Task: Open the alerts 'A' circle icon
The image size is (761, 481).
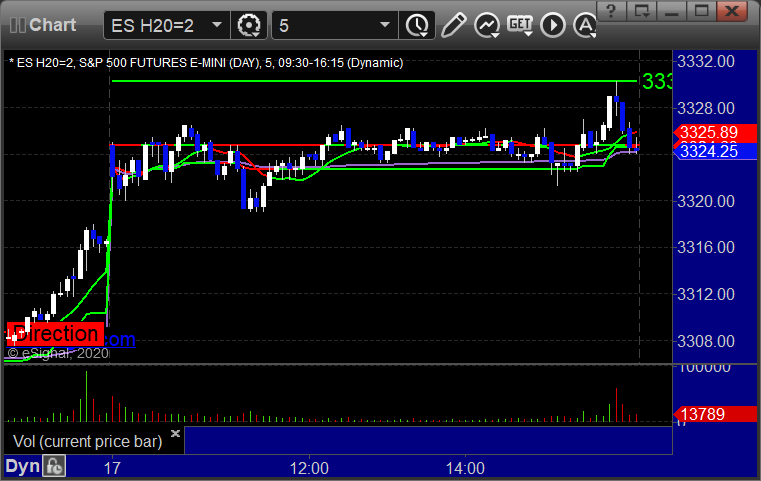Action: pos(583,24)
